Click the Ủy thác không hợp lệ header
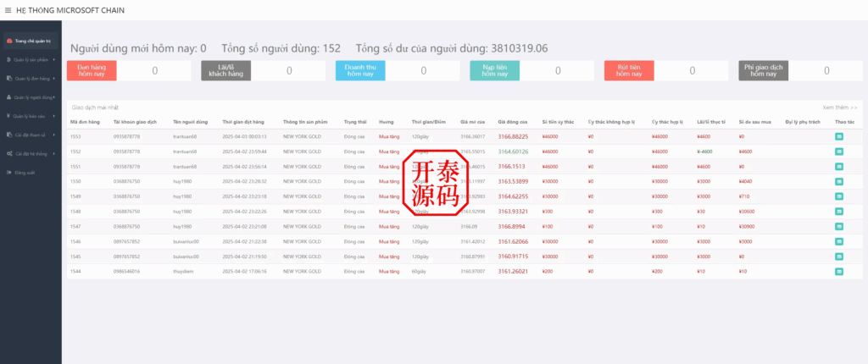Screen dimensions: 868x364 612,122
